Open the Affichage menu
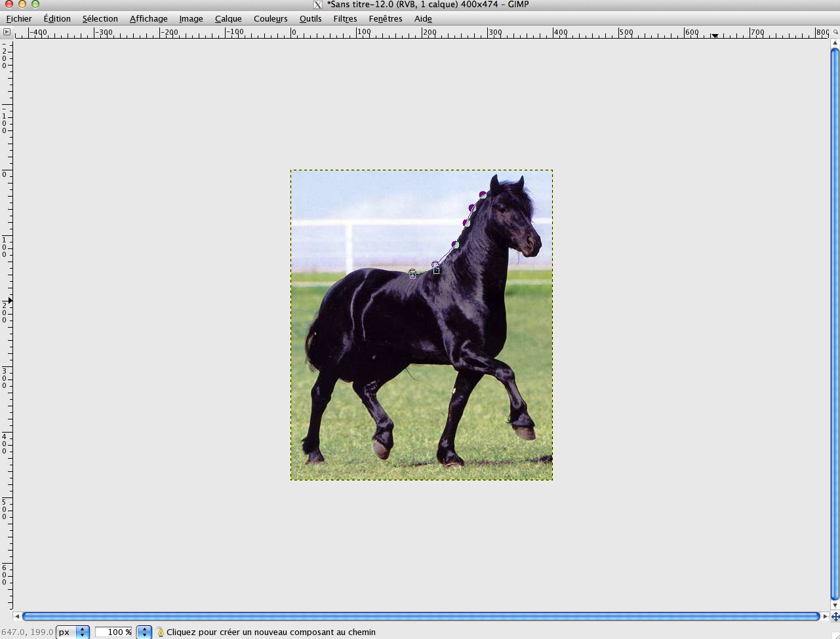840x639 pixels. point(148,18)
